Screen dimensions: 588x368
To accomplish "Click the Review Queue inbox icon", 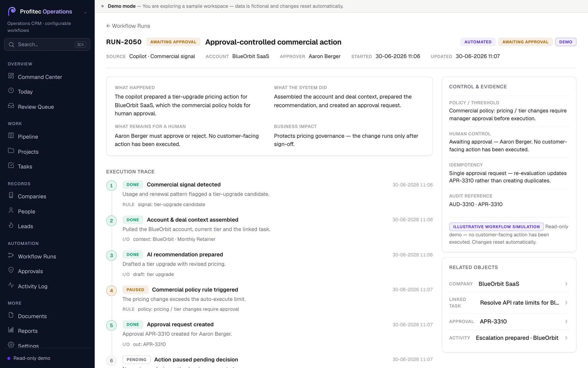I will click(x=11, y=106).
